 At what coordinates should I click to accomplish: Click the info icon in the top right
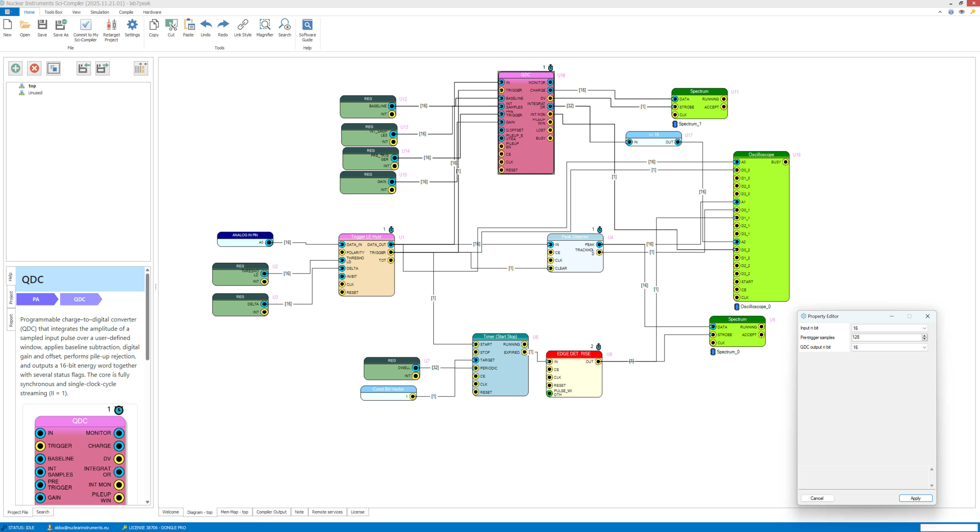pos(951,12)
